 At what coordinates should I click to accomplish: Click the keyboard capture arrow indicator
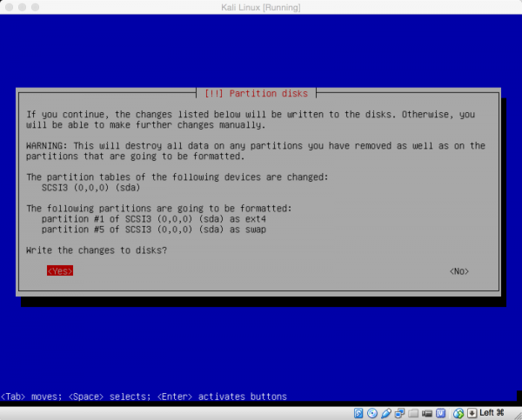(472, 413)
